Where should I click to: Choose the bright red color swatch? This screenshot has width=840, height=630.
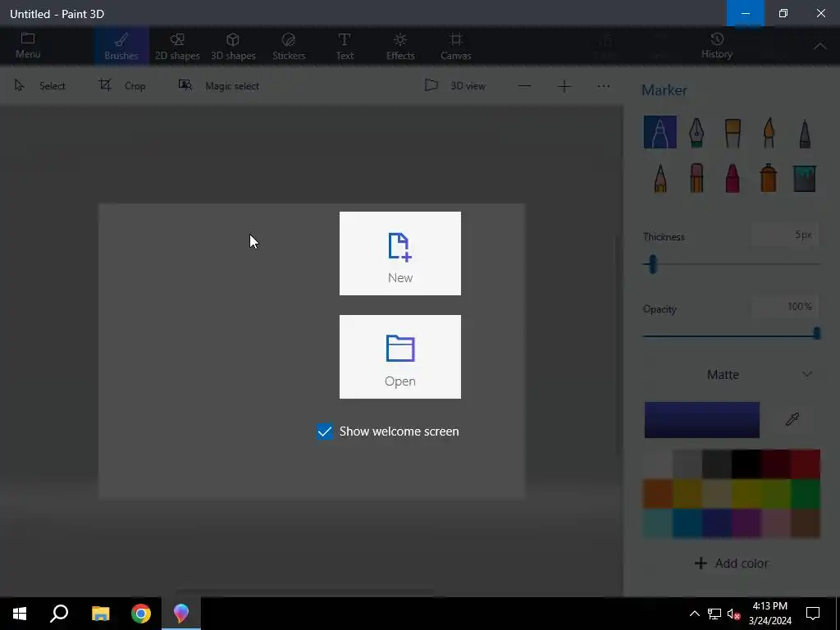tap(806, 464)
